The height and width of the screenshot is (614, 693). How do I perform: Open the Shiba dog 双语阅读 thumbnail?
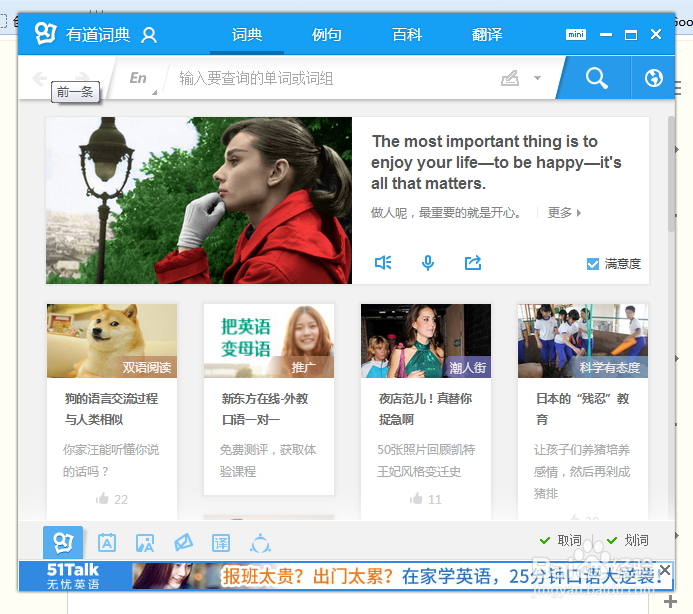point(112,340)
